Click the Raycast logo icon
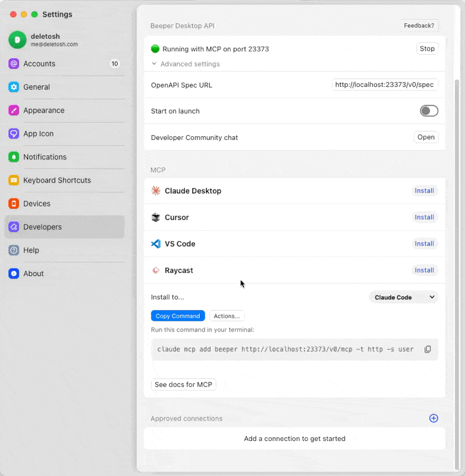Screen dimensions: 465x476 tap(156, 270)
